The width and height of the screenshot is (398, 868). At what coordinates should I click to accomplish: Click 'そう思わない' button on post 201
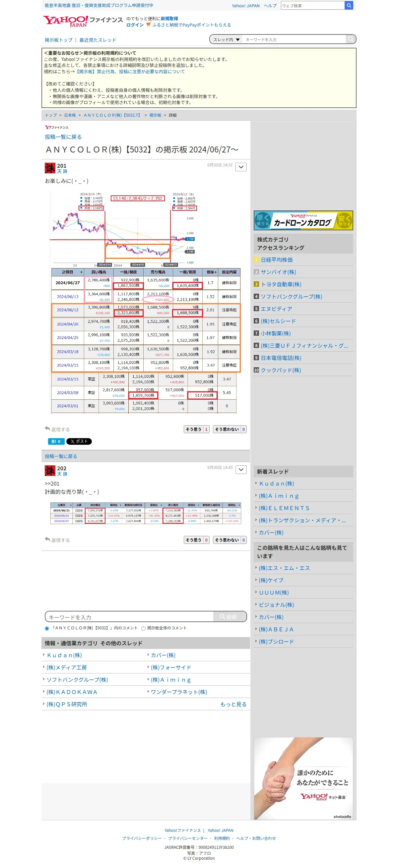tap(230, 429)
